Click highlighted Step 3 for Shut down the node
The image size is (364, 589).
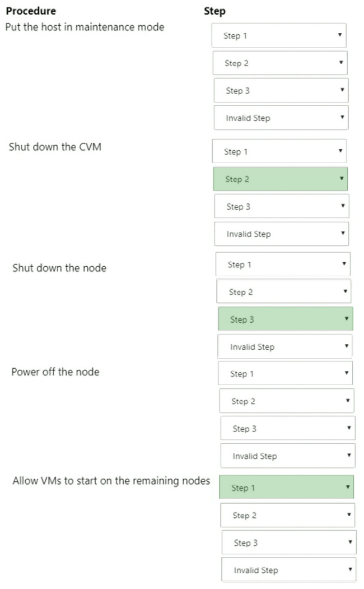(x=286, y=319)
